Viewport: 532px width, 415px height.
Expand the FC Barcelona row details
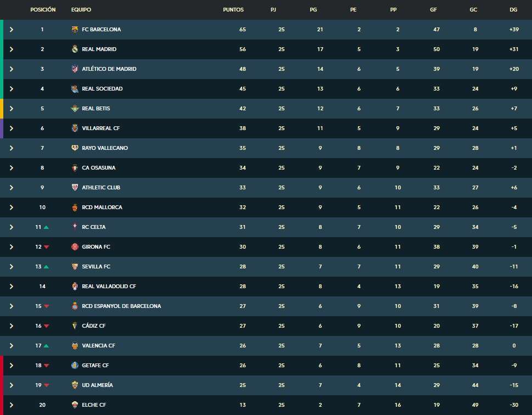(x=11, y=29)
